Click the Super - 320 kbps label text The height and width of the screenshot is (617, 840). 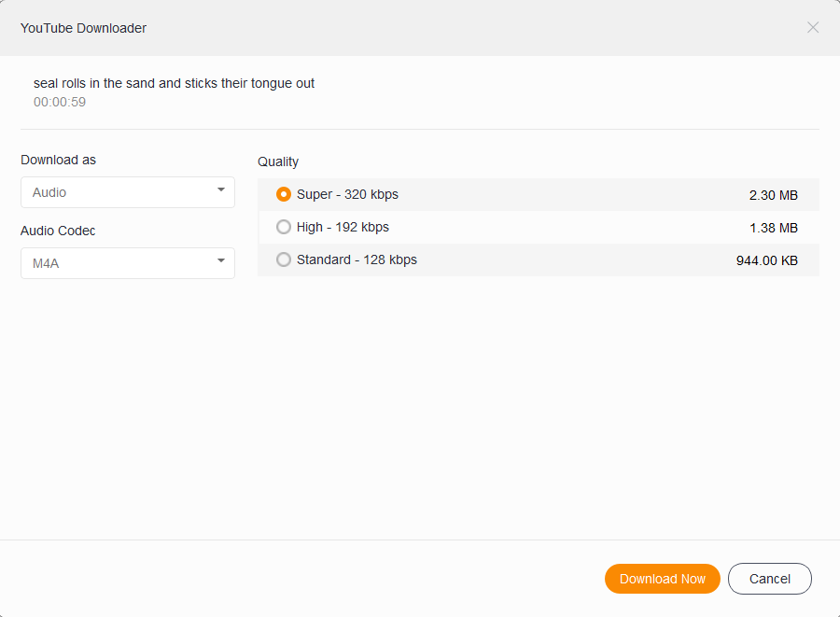tap(347, 194)
